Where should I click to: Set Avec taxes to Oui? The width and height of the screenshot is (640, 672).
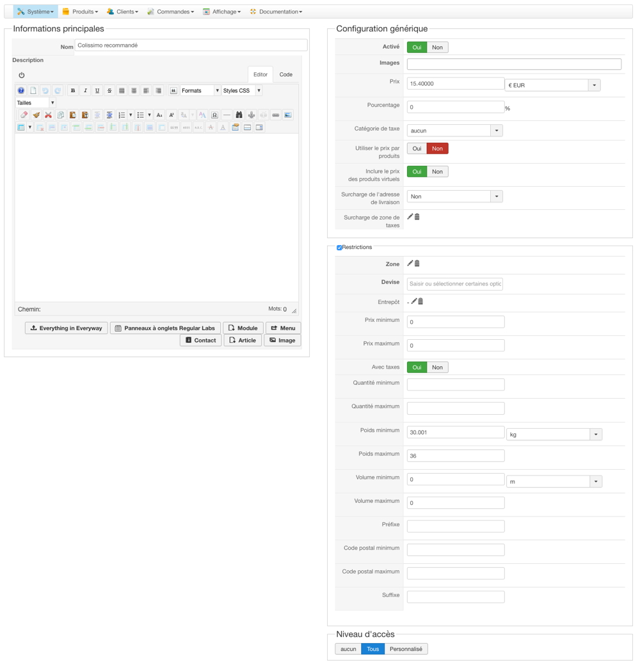[417, 367]
